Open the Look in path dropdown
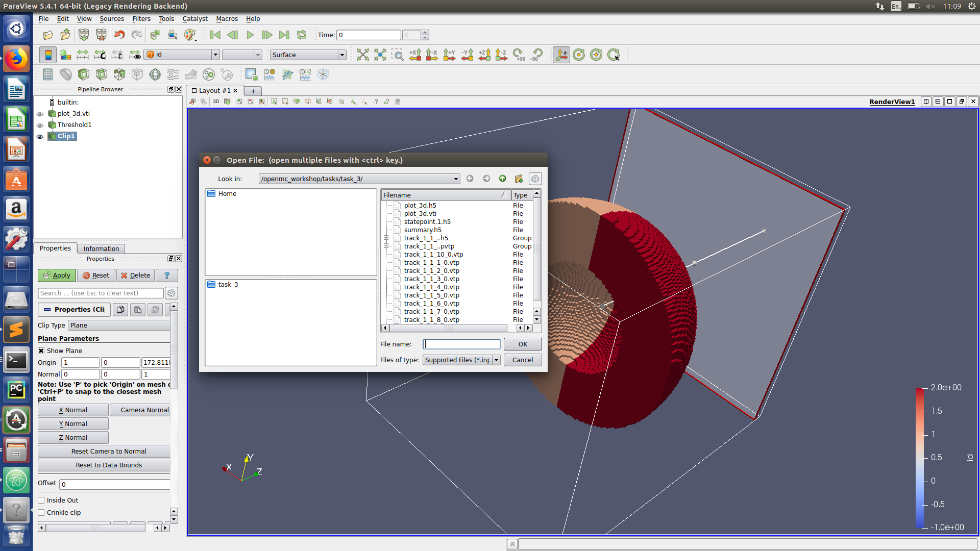This screenshot has height=551, width=980. 455,179
